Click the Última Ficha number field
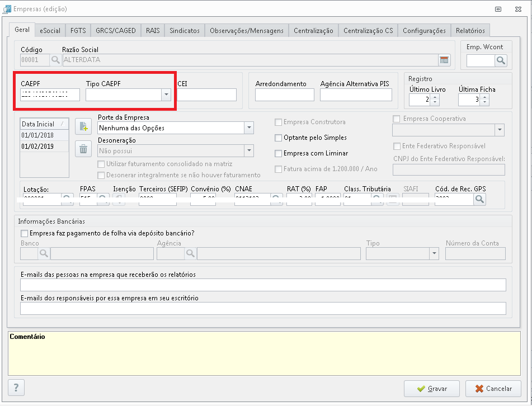Screen dimensions: 532x406 469,100
